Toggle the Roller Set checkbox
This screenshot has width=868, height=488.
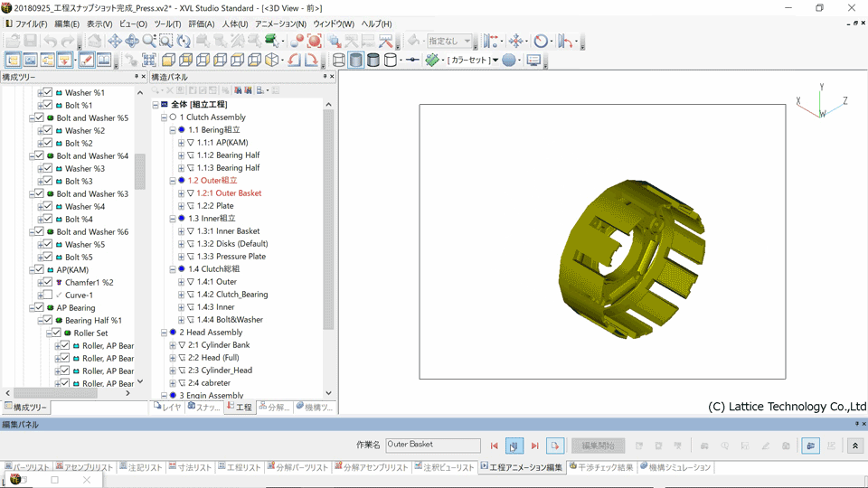pos(56,333)
